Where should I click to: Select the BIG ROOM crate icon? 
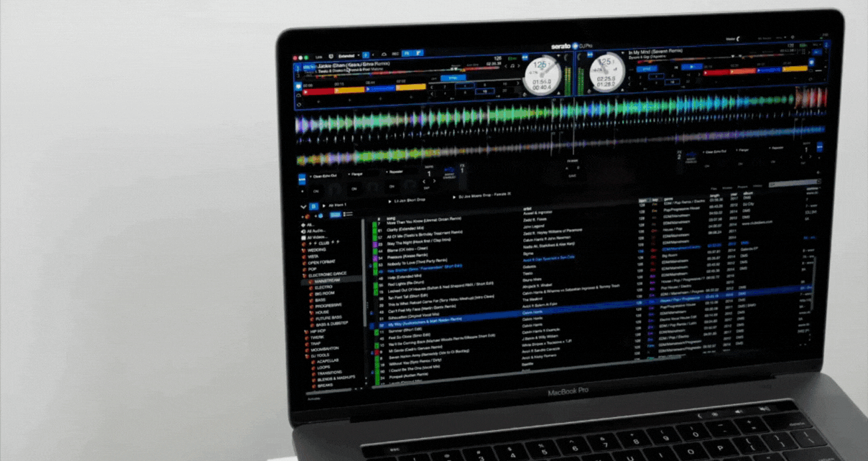[311, 294]
